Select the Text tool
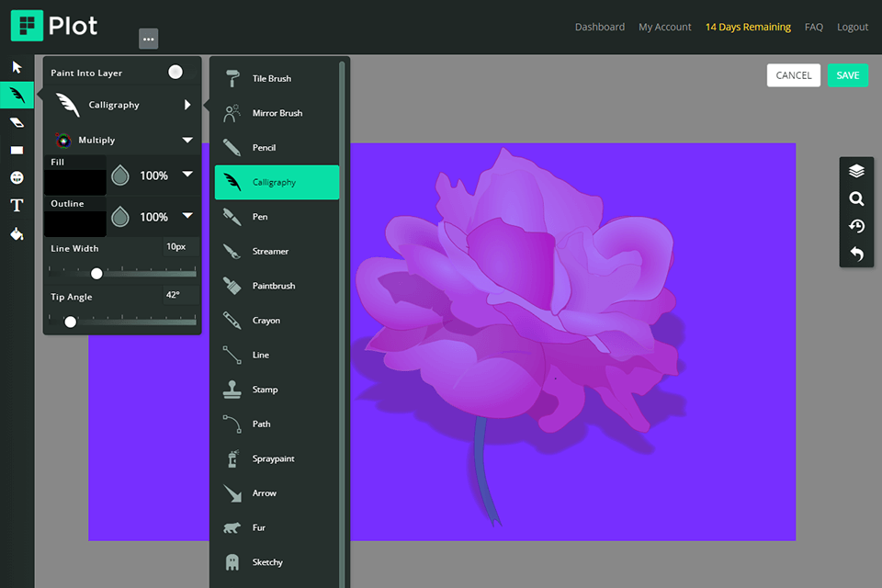 17,205
